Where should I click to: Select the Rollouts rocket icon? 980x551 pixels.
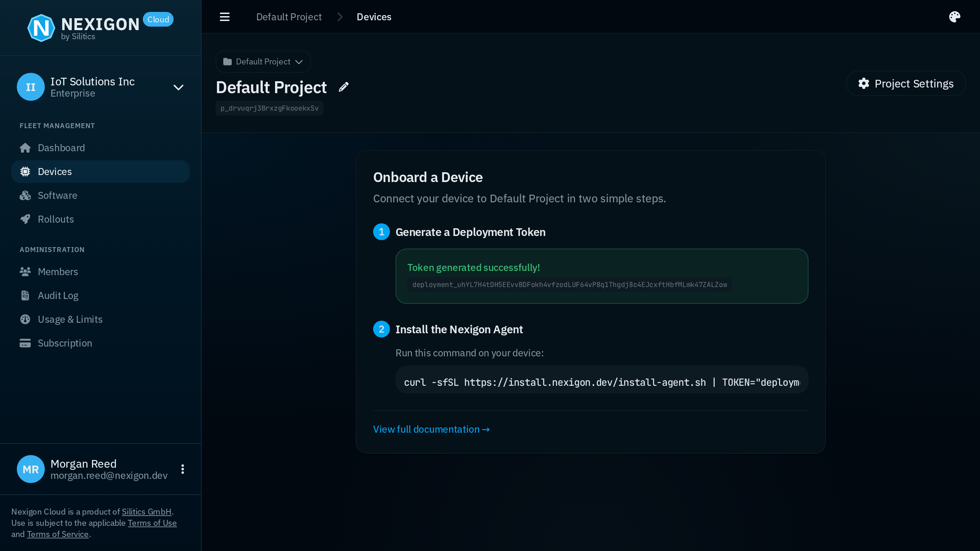point(25,219)
